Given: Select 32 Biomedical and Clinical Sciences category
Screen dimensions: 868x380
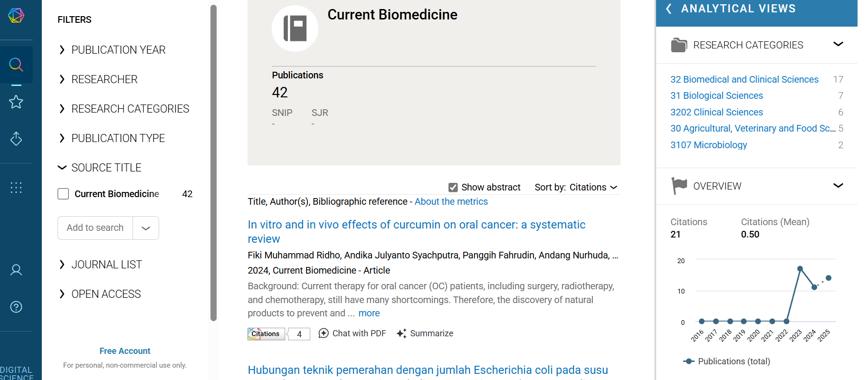Looking at the screenshot, I should coord(744,79).
